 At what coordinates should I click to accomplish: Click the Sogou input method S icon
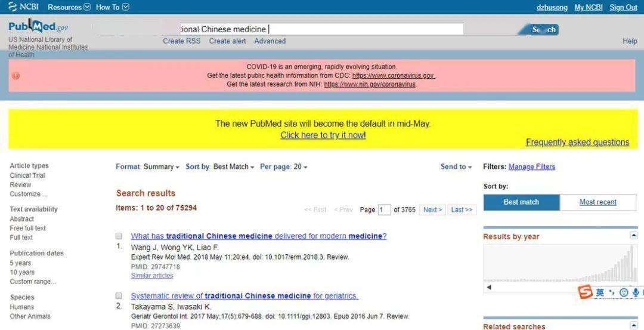coord(586,292)
